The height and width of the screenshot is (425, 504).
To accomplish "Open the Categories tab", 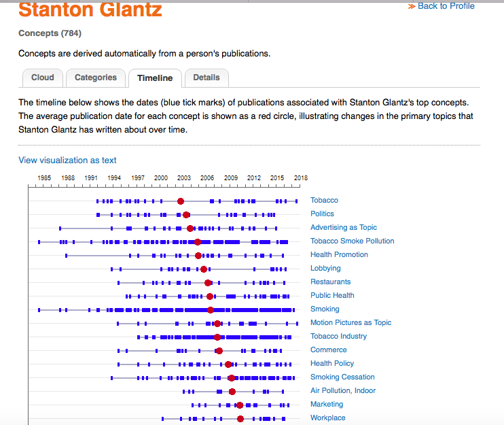I will (96, 78).
